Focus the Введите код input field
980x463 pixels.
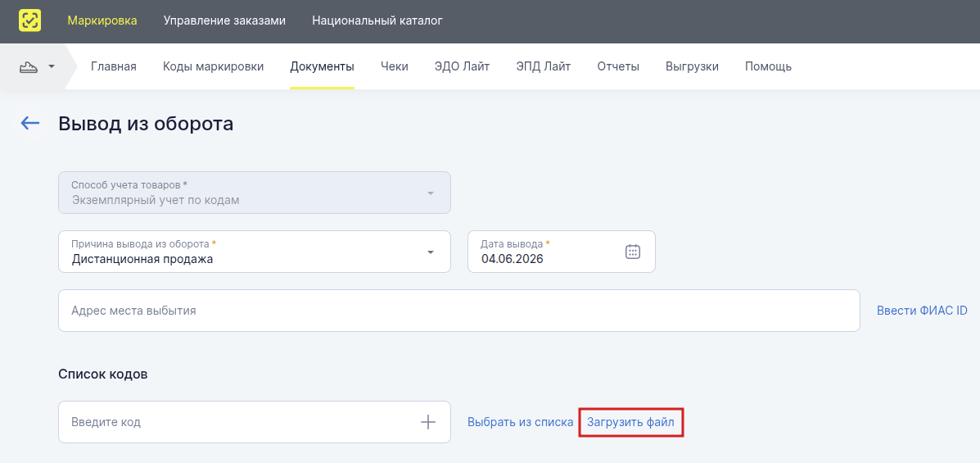[x=255, y=422]
